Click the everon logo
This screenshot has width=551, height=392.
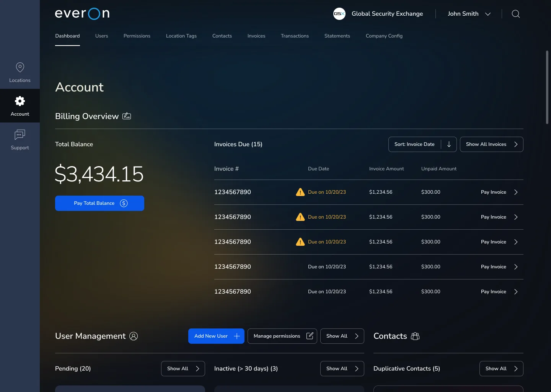pos(82,13)
